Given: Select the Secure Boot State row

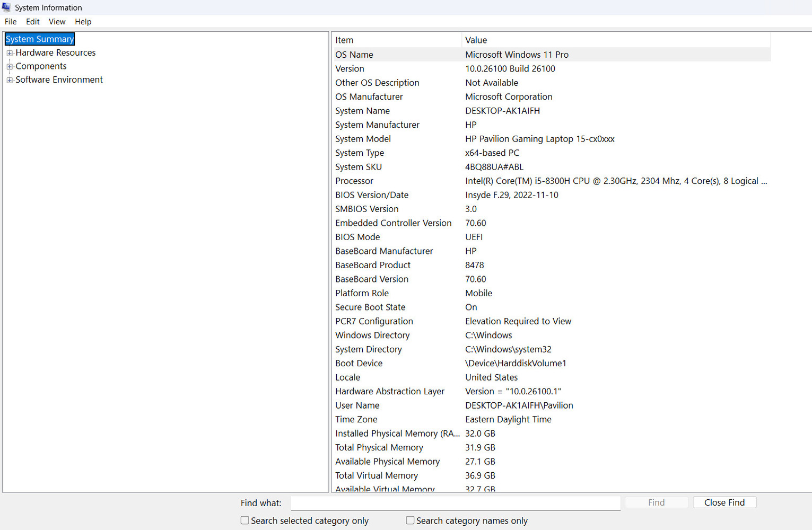Looking at the screenshot, I should 552,307.
